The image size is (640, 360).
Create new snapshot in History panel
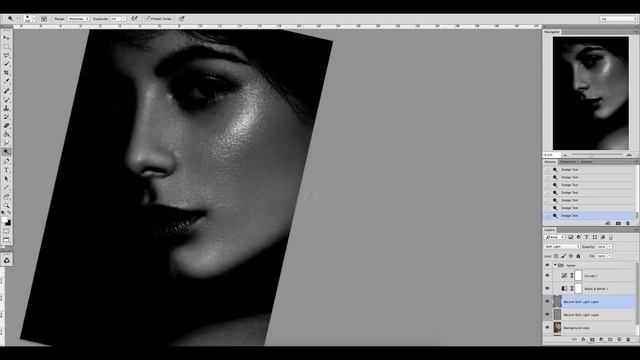(x=618, y=223)
